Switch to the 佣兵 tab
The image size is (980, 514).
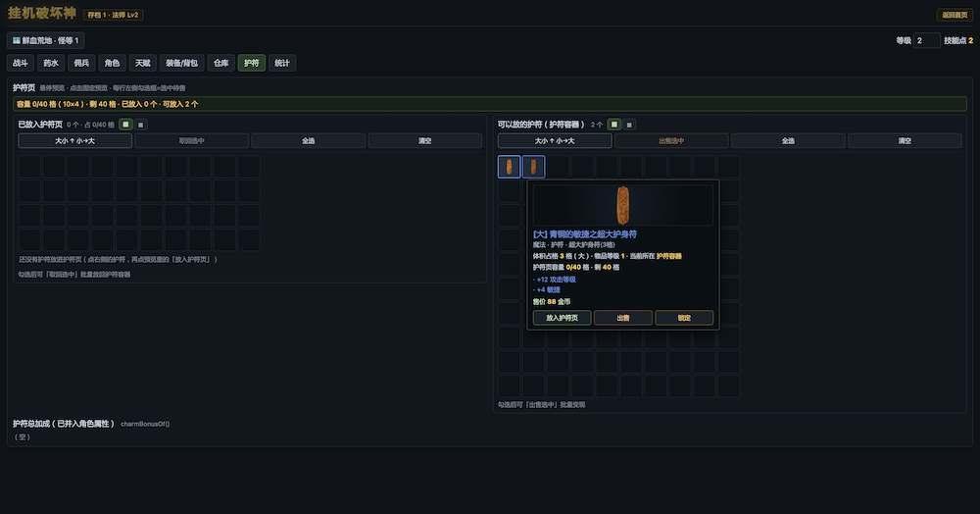coord(82,63)
